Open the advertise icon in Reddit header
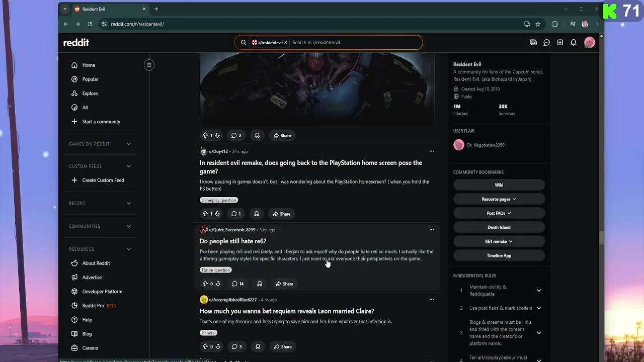 (x=533, y=43)
